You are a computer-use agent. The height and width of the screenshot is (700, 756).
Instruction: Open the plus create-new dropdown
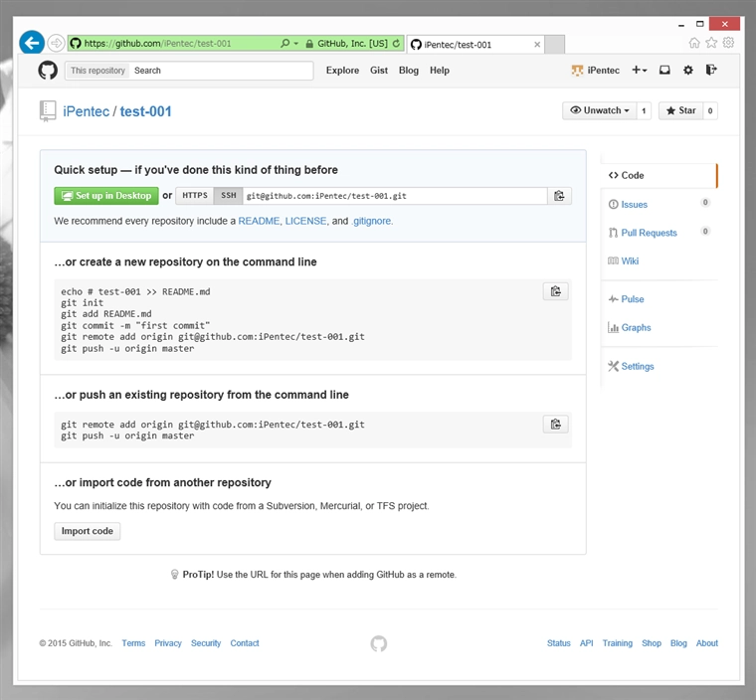(x=639, y=71)
